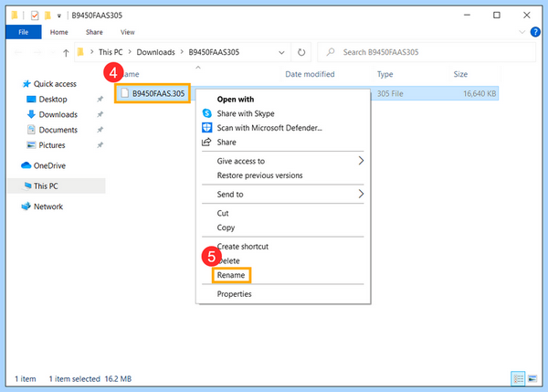The height and width of the screenshot is (392, 548).
Task: Click the OneDrive cloud icon
Action: tap(26, 165)
